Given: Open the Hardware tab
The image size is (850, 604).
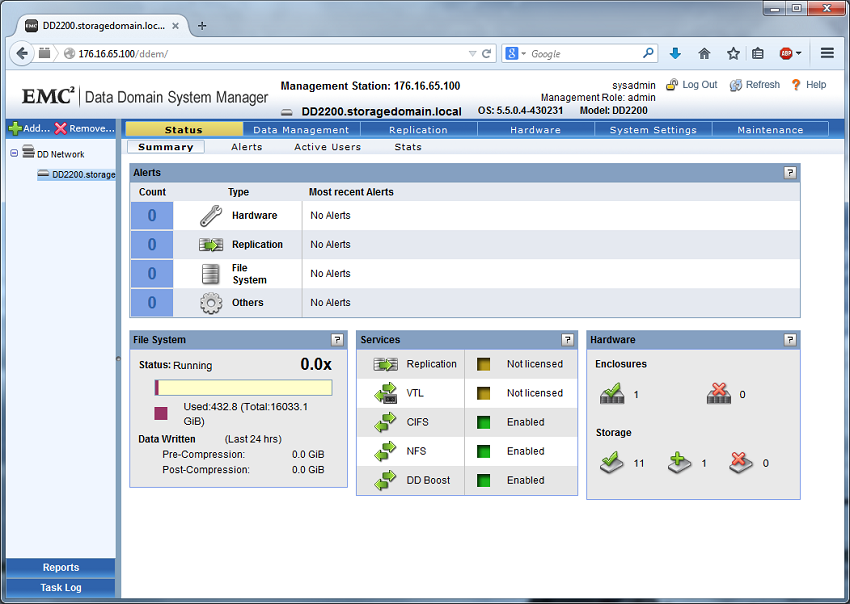Looking at the screenshot, I should [536, 130].
